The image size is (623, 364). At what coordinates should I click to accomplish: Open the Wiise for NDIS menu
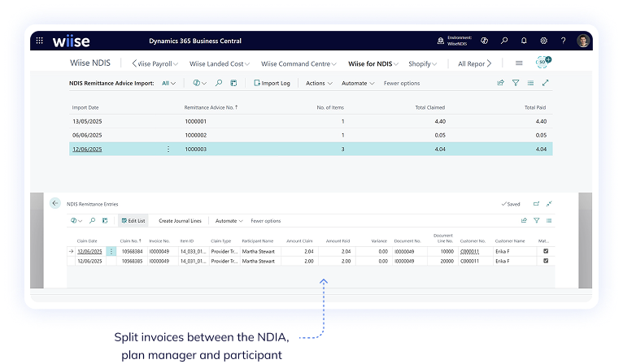[x=373, y=63]
